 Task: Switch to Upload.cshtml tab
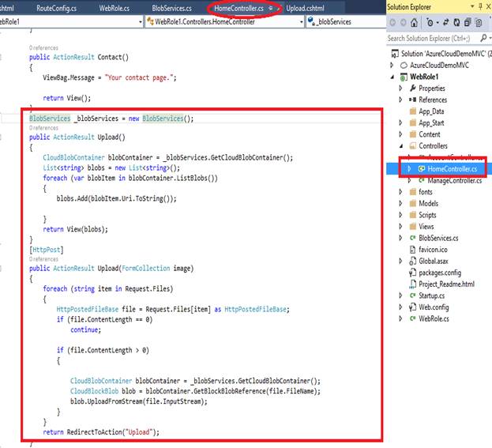pos(305,8)
